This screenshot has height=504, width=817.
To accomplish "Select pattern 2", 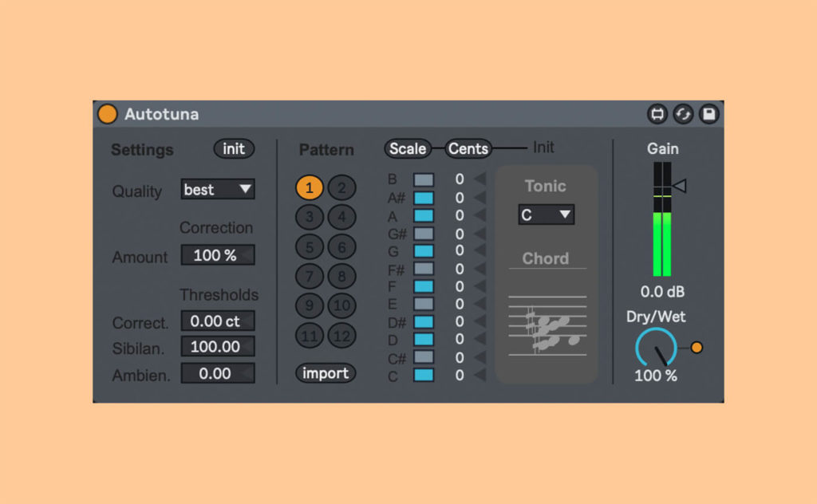I will click(341, 187).
